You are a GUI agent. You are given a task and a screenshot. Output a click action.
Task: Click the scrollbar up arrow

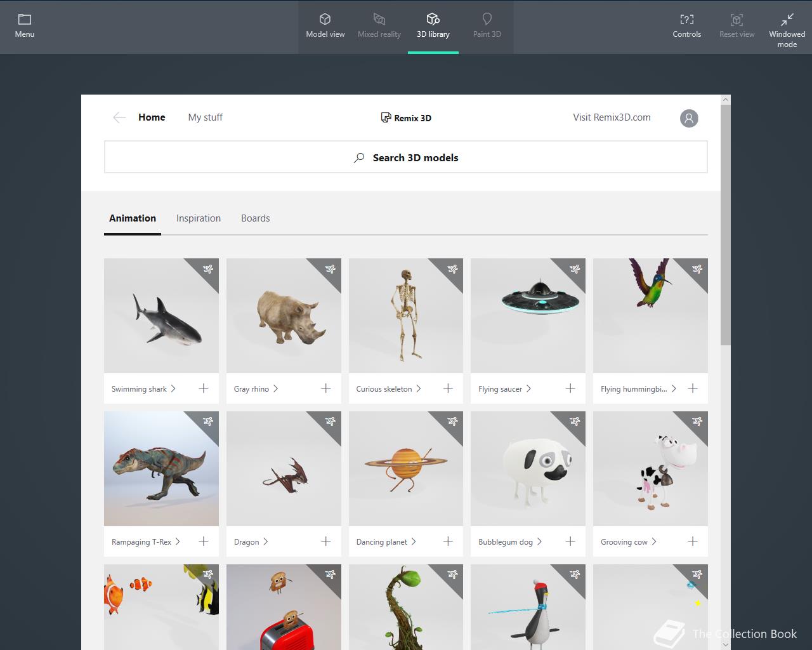point(726,100)
